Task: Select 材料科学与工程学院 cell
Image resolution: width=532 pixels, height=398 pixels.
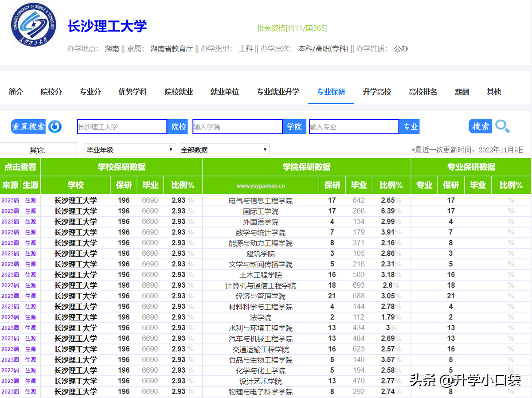Action: click(x=261, y=307)
